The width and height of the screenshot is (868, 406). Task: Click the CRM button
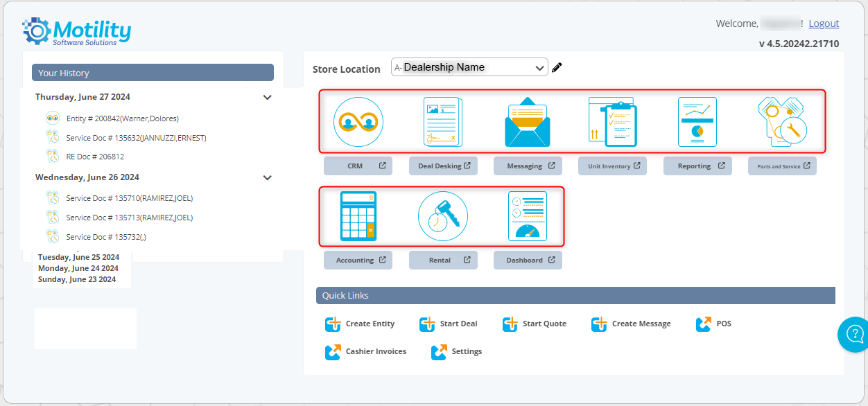[x=358, y=166]
